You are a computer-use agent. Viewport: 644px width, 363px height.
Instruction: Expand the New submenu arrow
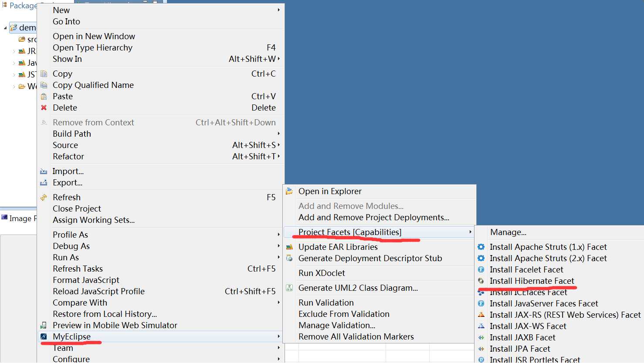tap(279, 10)
